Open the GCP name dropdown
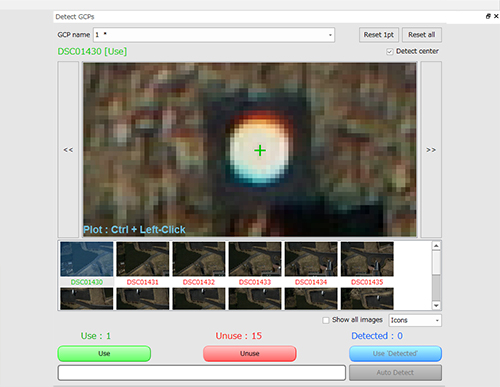The image size is (500, 387). click(330, 35)
